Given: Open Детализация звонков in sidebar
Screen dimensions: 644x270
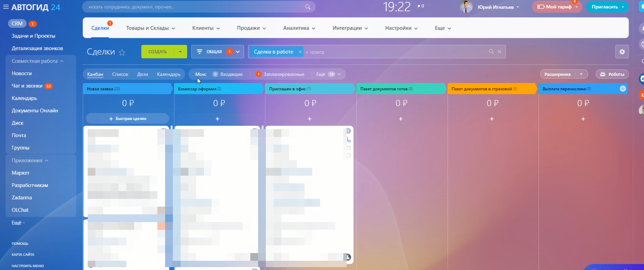Looking at the screenshot, I should click(37, 48).
